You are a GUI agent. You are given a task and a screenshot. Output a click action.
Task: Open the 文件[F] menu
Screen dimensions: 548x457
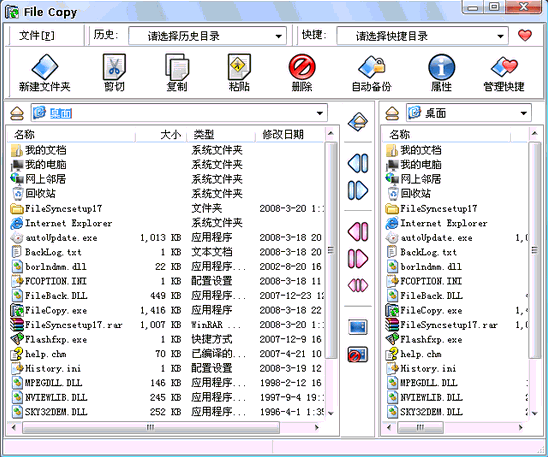[36, 35]
